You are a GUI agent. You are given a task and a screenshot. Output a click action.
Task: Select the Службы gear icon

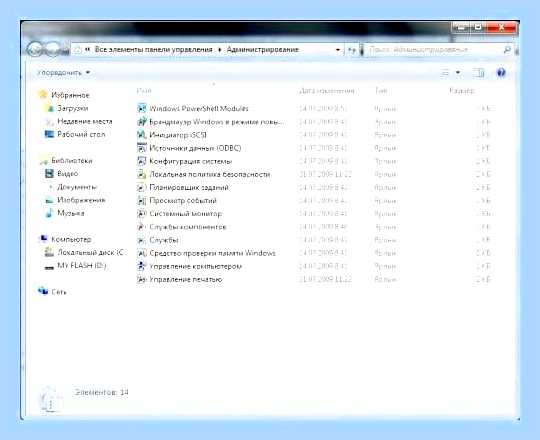pyautogui.click(x=142, y=240)
